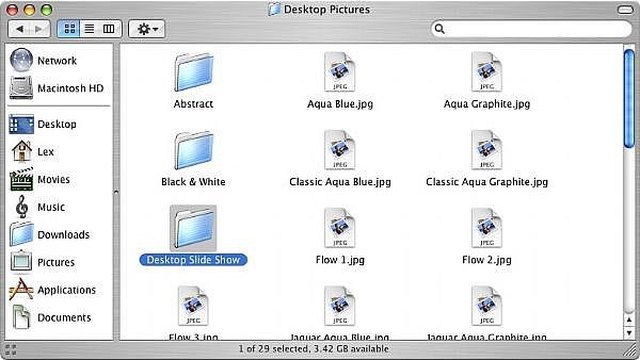Click the yellow minimize window button
The width and height of the screenshot is (640, 360).
pos(30,9)
